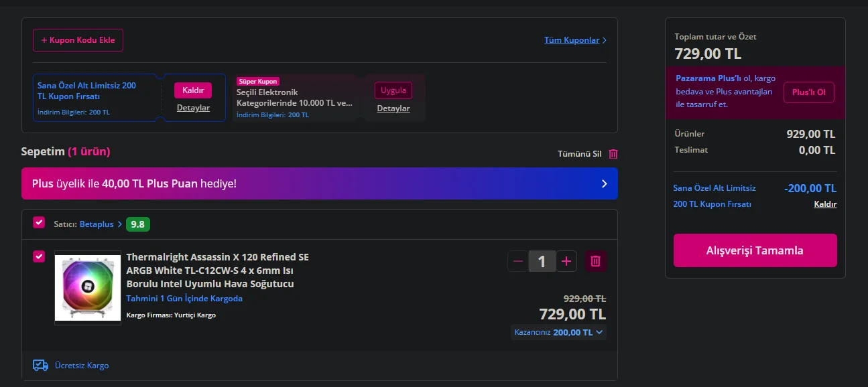The image size is (868, 387).
Task: Open the Plus üyelik 40,00 TL Plus Puan banner
Action: coord(320,183)
